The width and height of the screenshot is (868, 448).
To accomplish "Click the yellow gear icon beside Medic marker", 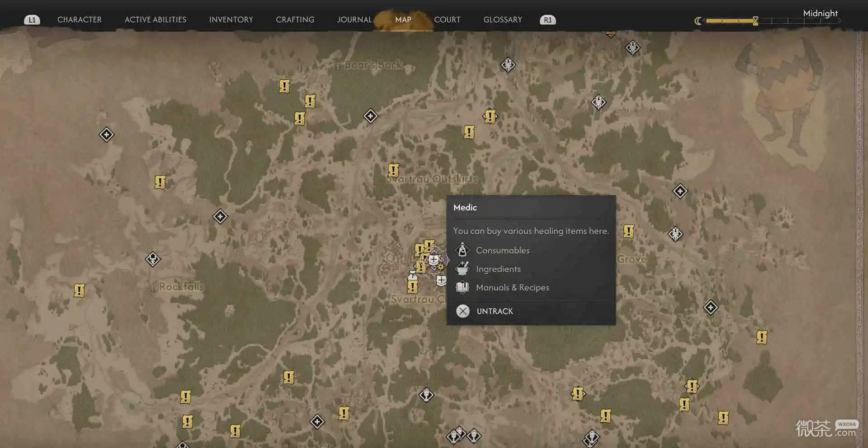I will [441, 267].
